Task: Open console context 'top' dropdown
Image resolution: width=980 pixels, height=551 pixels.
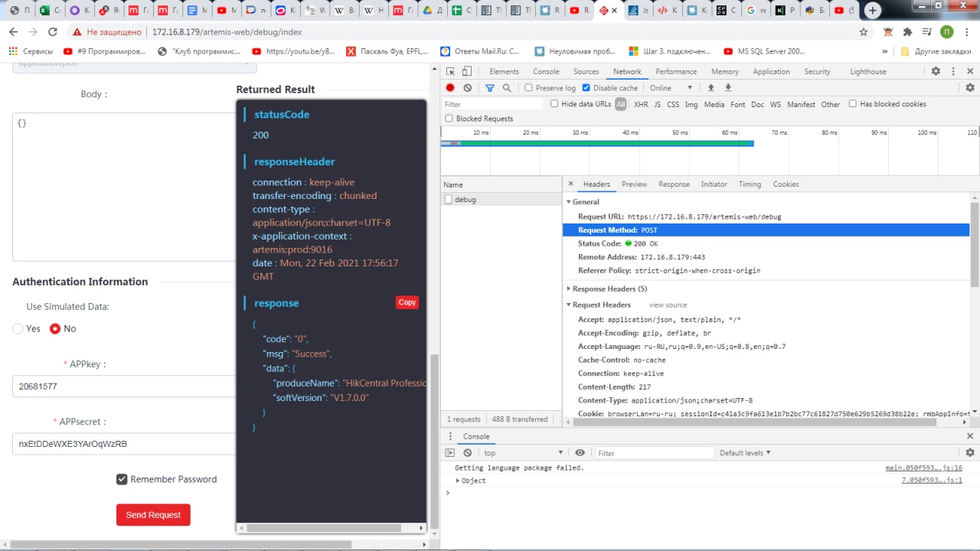Action: (524, 453)
